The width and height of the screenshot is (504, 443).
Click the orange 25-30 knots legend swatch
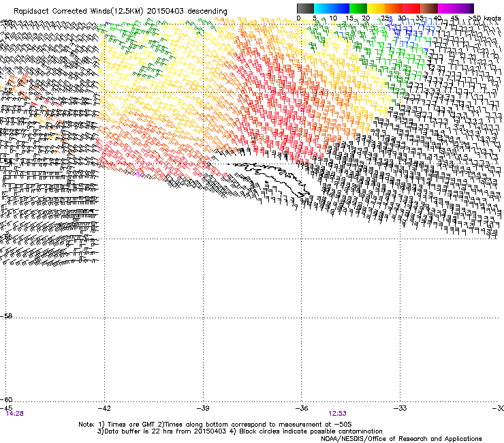pos(394,8)
